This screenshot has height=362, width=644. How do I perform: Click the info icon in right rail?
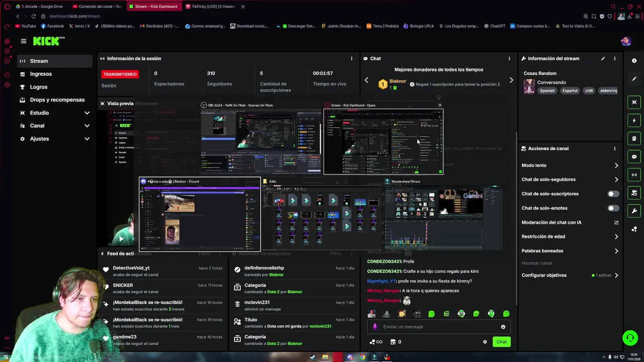click(634, 60)
